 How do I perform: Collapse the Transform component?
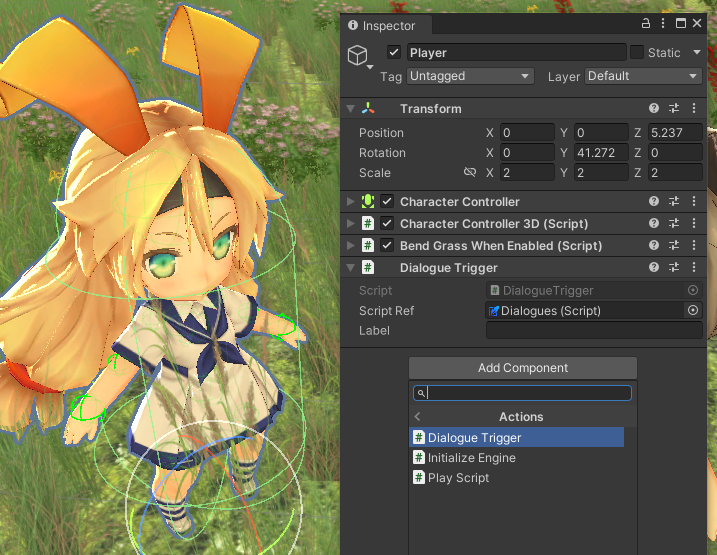[351, 109]
